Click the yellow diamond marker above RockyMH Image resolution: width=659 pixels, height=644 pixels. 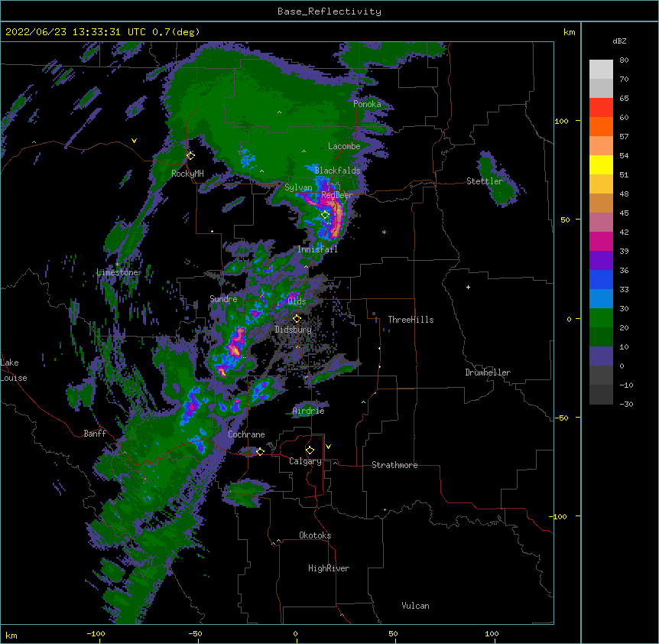click(190, 155)
